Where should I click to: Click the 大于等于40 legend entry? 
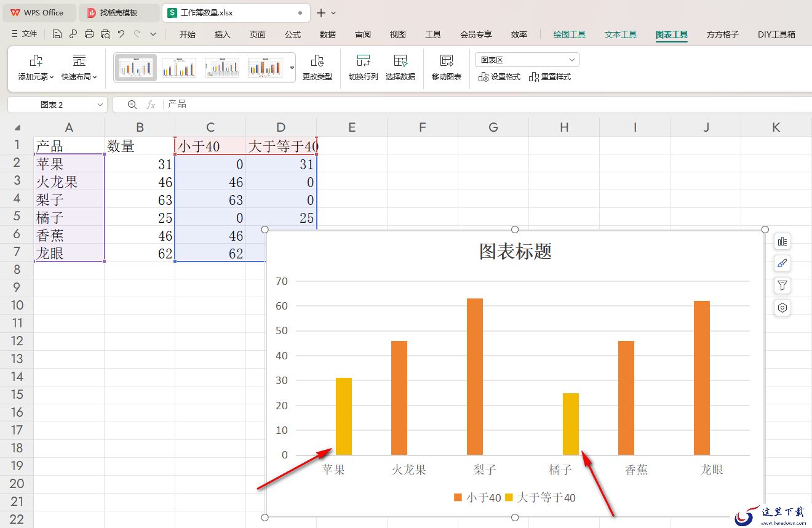click(x=540, y=497)
